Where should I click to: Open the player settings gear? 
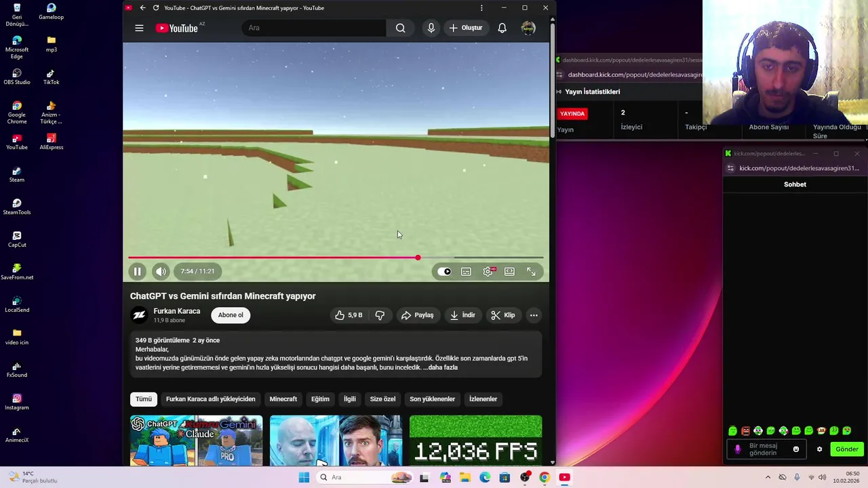(488, 271)
